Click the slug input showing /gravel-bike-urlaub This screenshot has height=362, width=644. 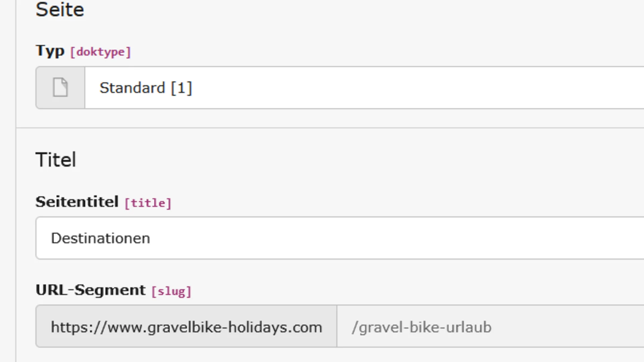pos(490,326)
